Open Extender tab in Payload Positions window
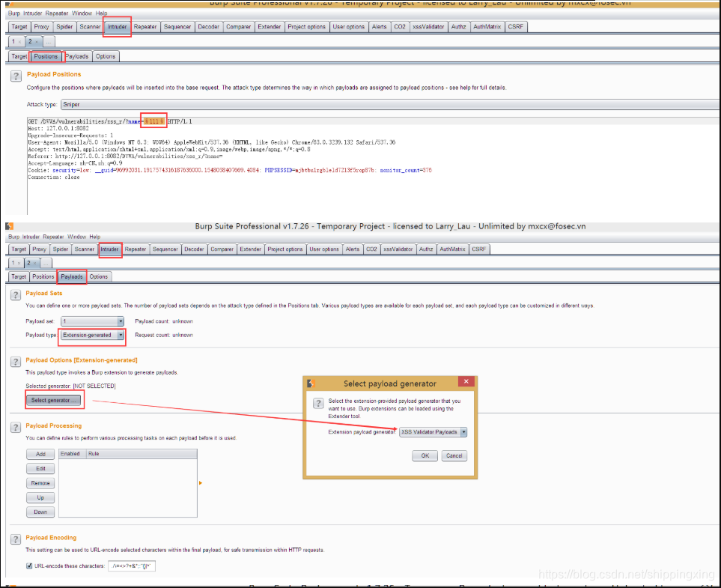 [269, 27]
